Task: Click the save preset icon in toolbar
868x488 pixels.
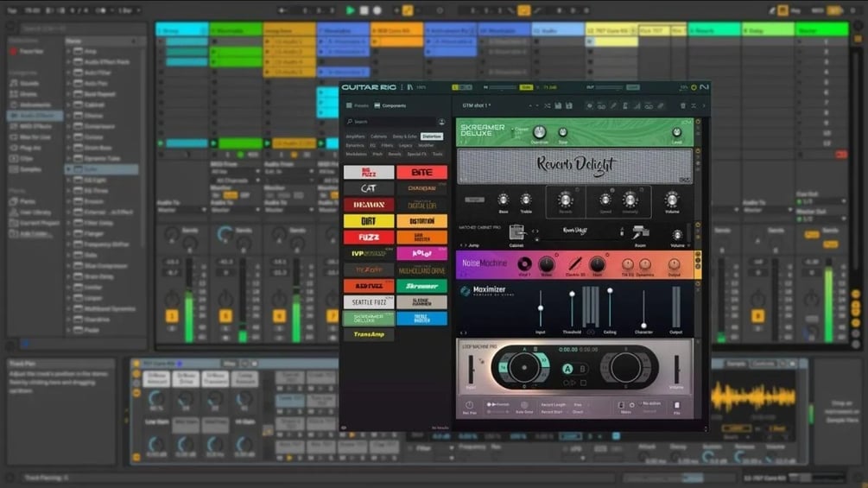Action: [x=558, y=105]
